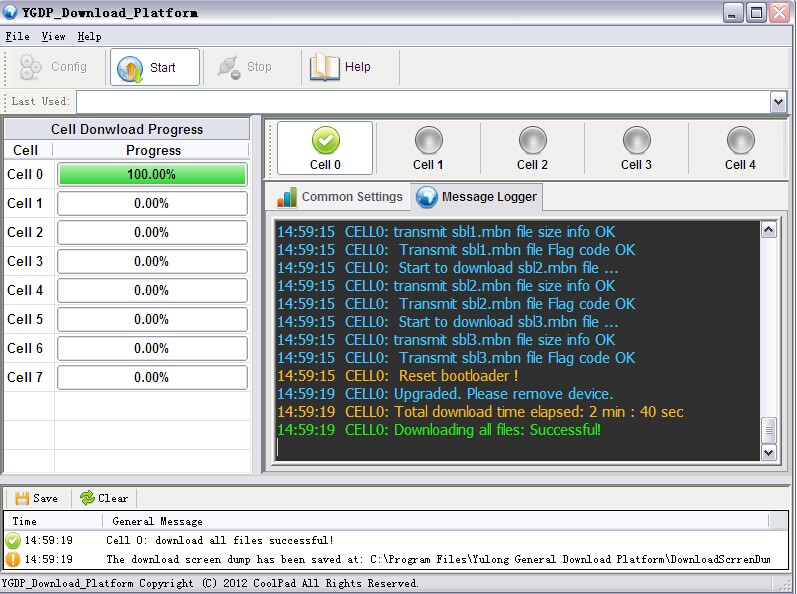Click the Start download toolbar icon
Screen dimensions: 797x594
131,68
